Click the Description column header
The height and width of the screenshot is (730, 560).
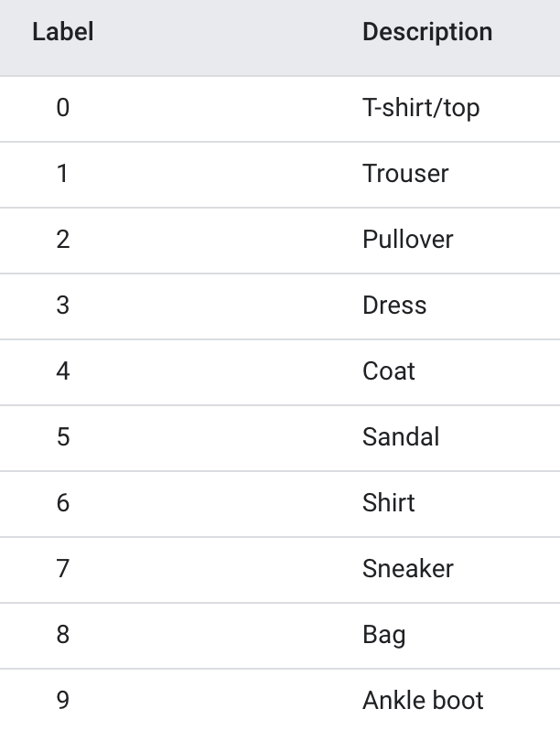tap(427, 32)
